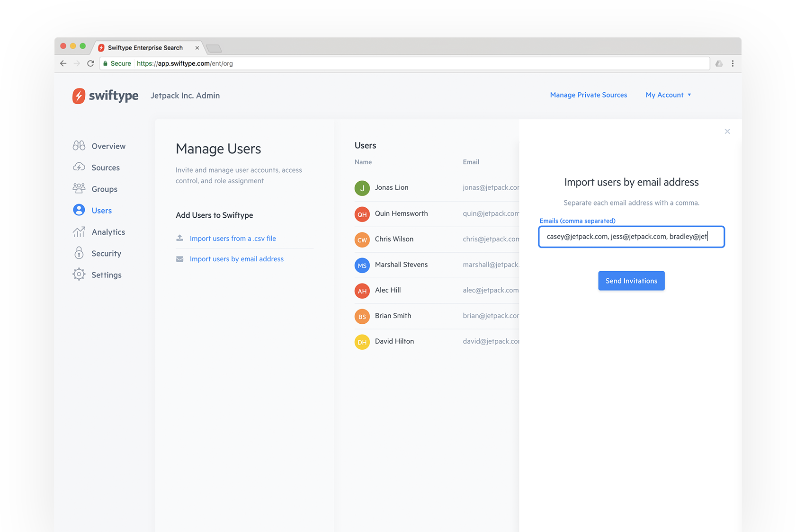Image resolution: width=796 pixels, height=532 pixels.
Task: Open the browser three-dot menu
Action: [733, 63]
